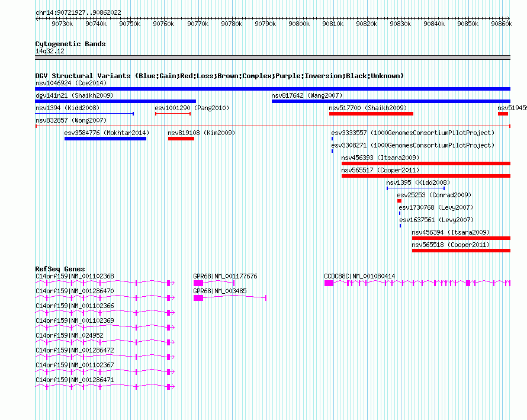
Task: Click the 90790k ruler tick label
Action: point(265,24)
